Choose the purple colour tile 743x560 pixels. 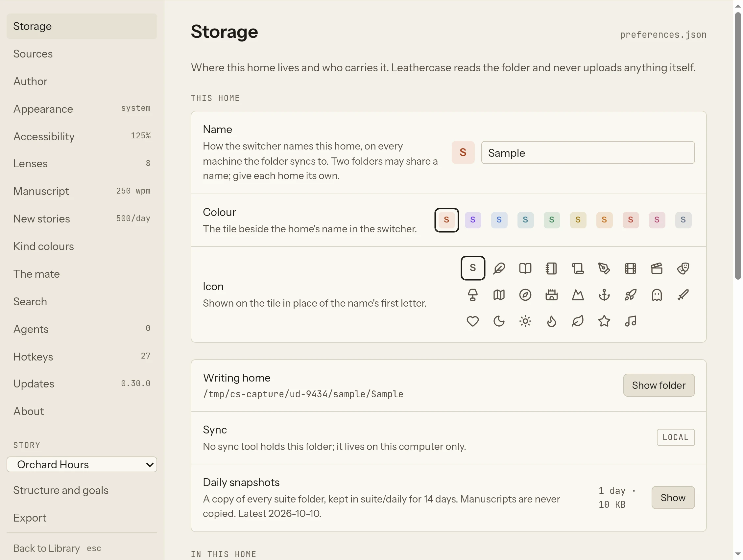[473, 220]
